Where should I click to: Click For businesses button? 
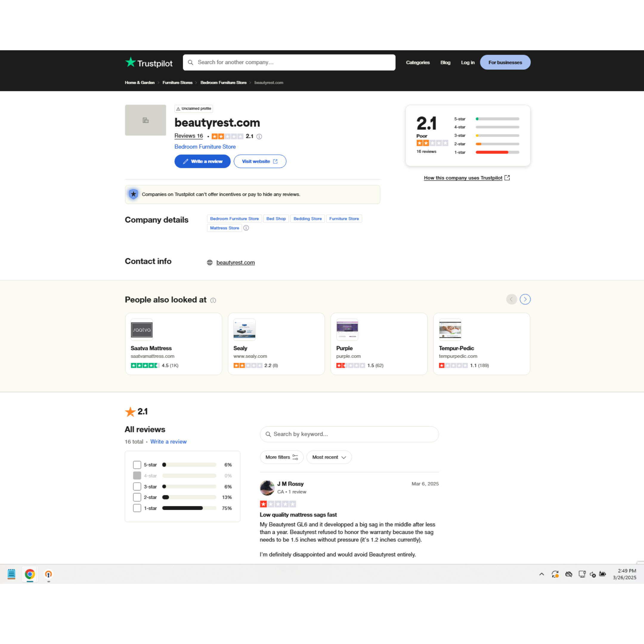click(x=505, y=62)
